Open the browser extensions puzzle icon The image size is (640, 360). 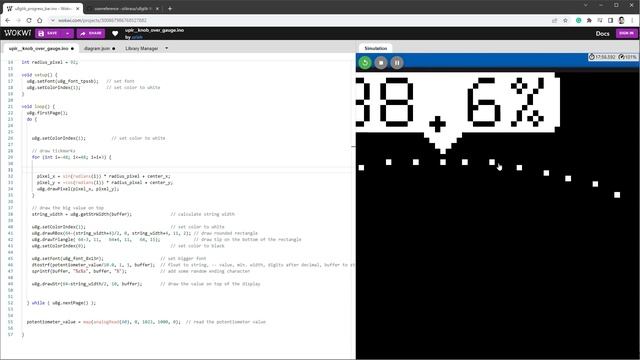(589, 20)
